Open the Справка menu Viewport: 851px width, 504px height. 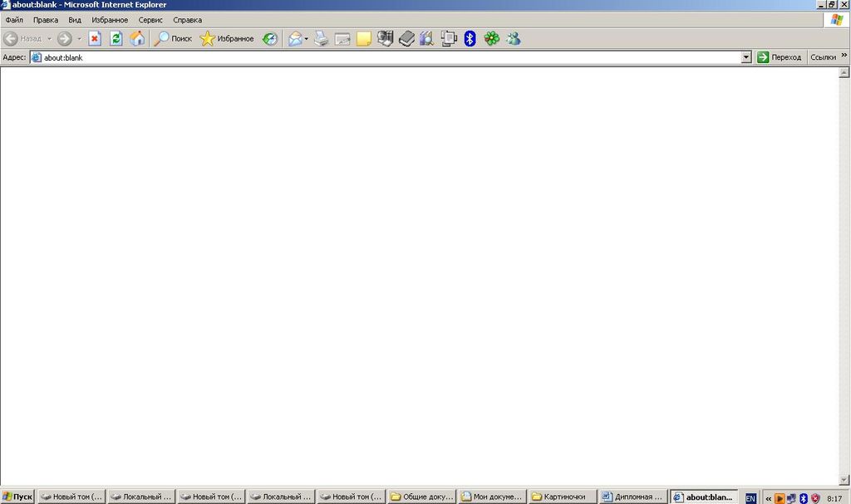point(187,20)
